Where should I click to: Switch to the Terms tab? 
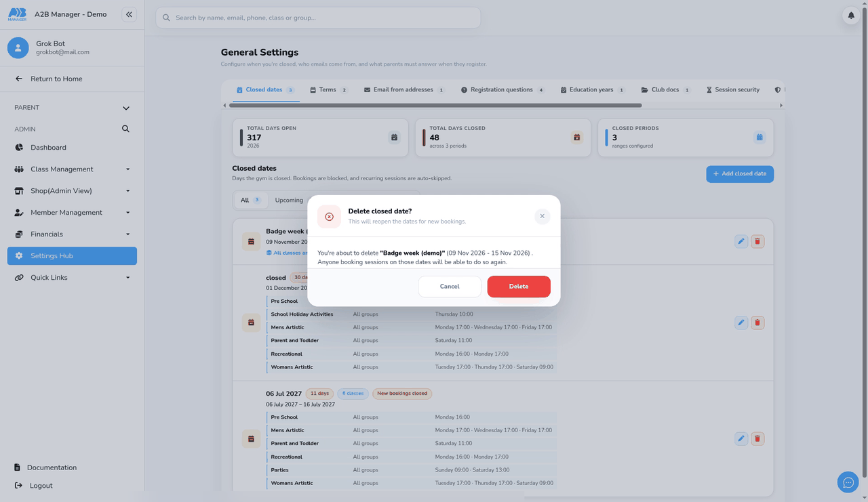click(x=328, y=89)
